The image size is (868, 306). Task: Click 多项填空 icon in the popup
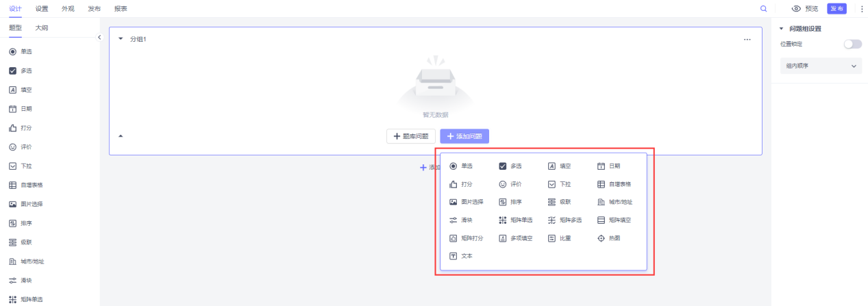click(x=502, y=238)
